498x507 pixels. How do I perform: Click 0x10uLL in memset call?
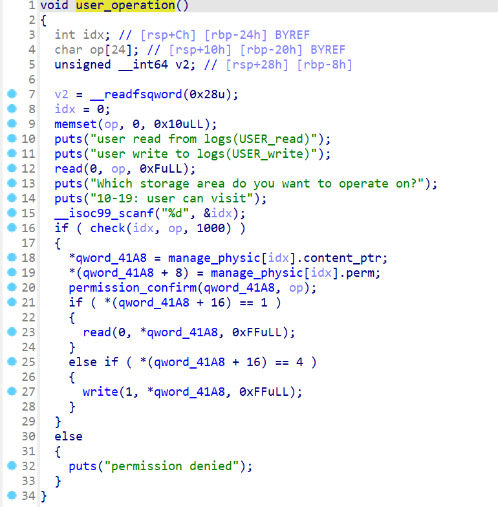[x=179, y=124]
